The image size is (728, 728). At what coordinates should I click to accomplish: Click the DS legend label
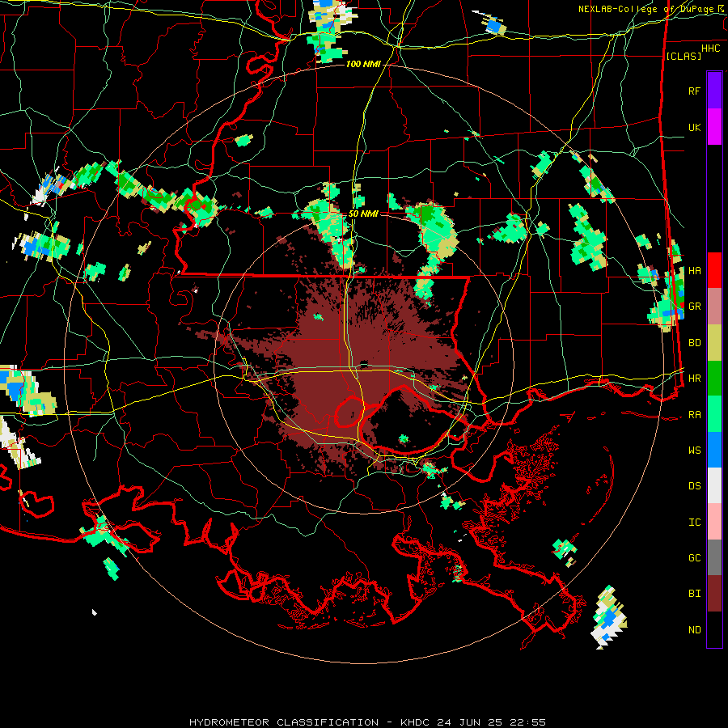pos(695,486)
